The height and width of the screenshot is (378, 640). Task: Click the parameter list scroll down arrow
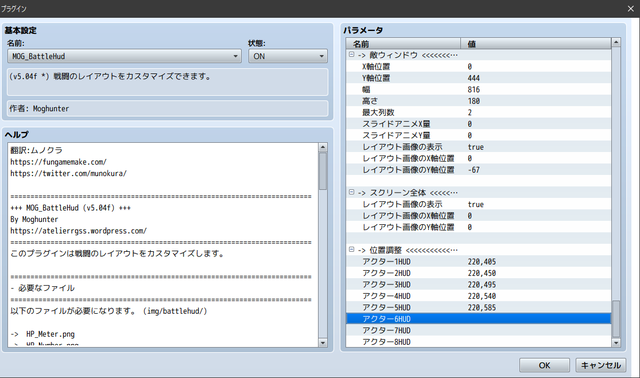[x=616, y=343]
